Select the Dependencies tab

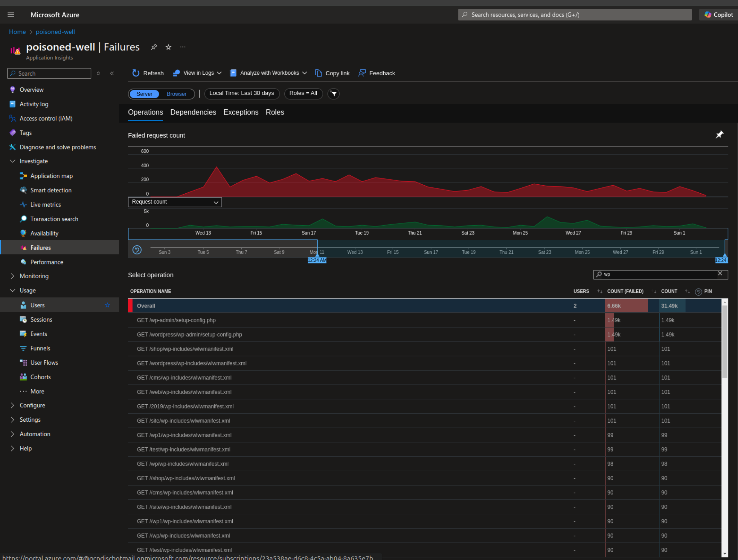(193, 112)
